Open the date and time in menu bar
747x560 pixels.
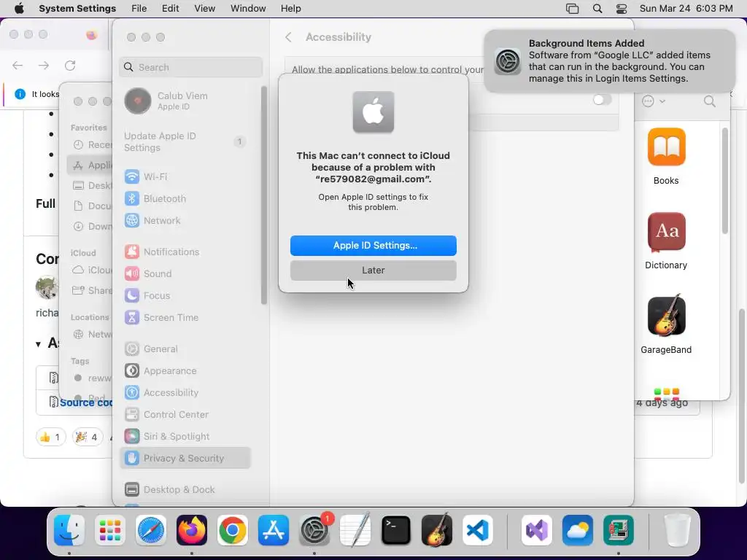[686, 9]
